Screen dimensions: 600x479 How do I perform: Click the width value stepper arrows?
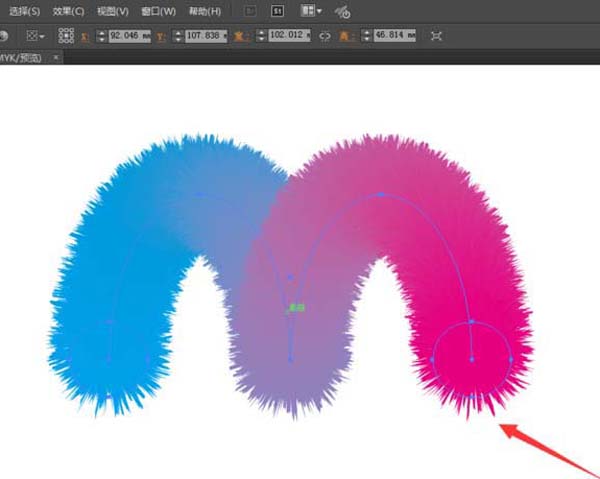(x=261, y=36)
